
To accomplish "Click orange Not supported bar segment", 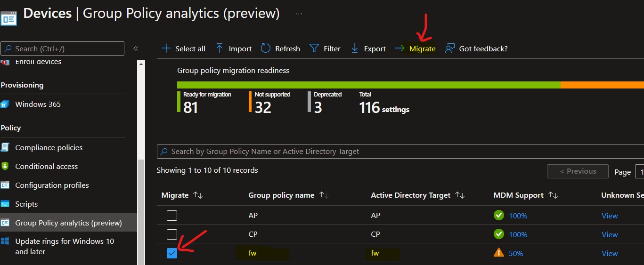I will tap(602, 85).
